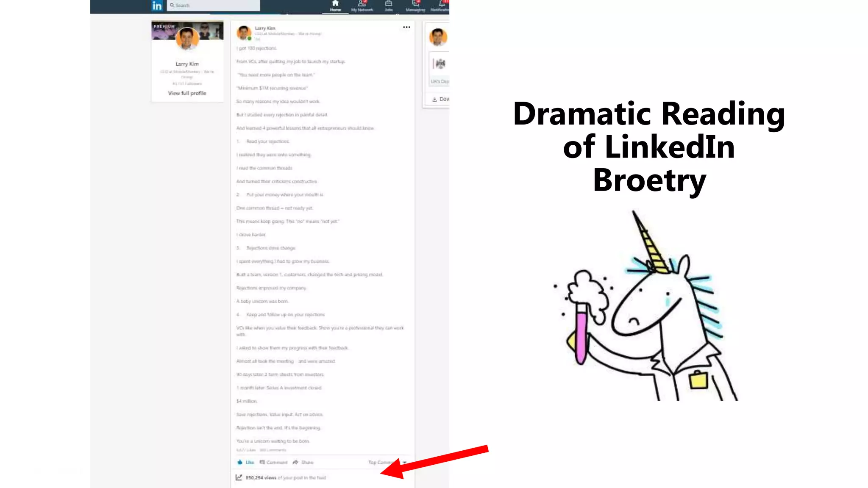Click Larry Kim's avatar on profile card
868x488 pixels.
click(x=187, y=39)
